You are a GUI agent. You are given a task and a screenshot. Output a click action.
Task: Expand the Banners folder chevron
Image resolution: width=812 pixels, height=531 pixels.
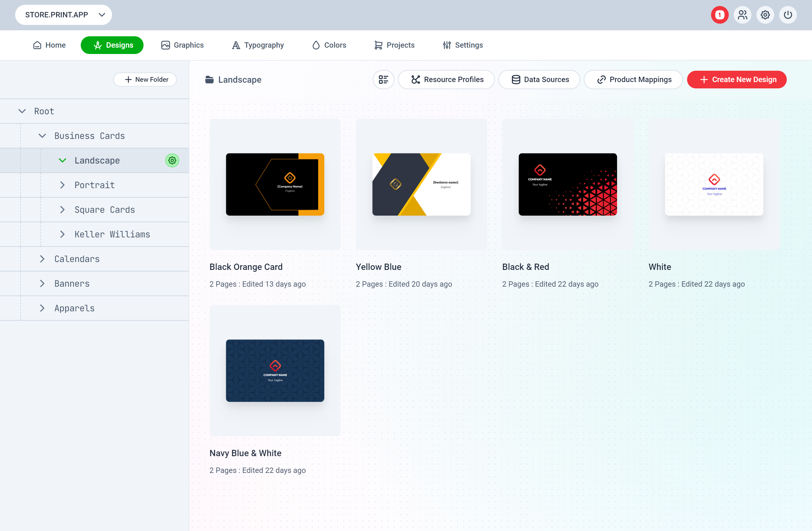pyautogui.click(x=42, y=283)
